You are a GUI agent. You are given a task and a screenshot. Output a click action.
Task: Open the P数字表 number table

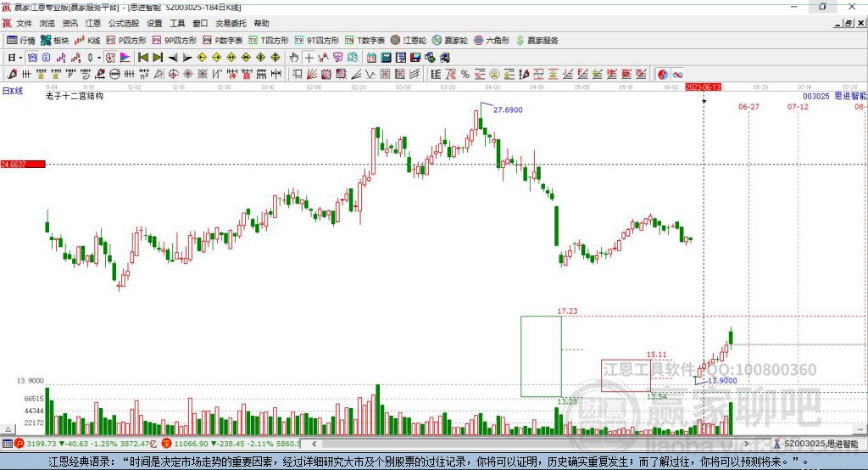(x=223, y=41)
